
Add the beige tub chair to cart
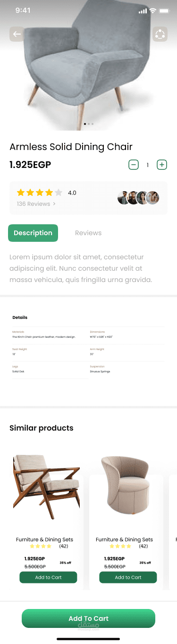click(128, 577)
